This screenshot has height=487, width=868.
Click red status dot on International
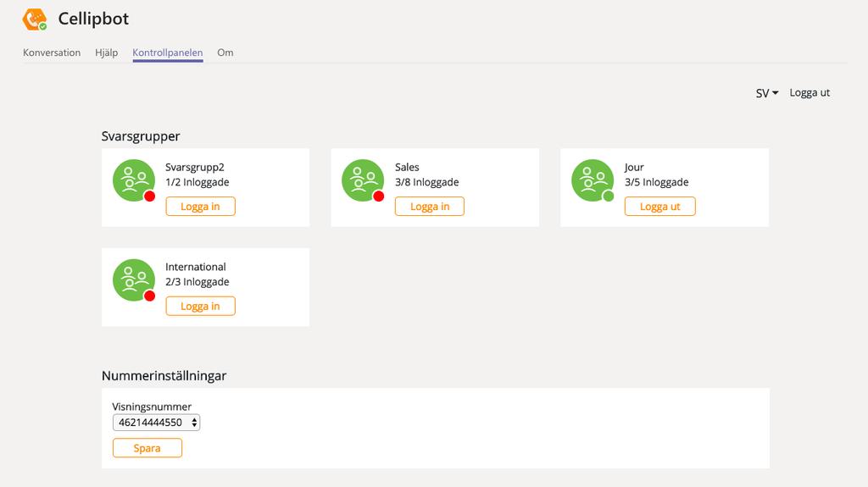pyautogui.click(x=149, y=296)
